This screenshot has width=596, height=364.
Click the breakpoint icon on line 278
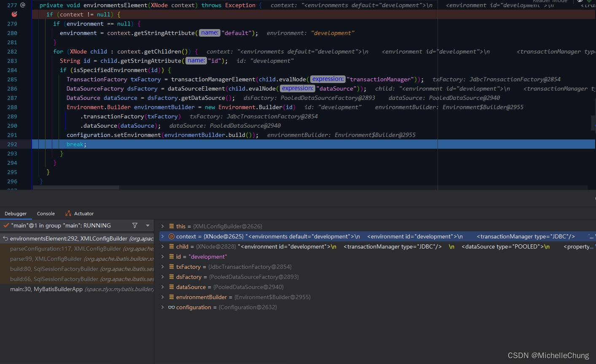point(14,14)
